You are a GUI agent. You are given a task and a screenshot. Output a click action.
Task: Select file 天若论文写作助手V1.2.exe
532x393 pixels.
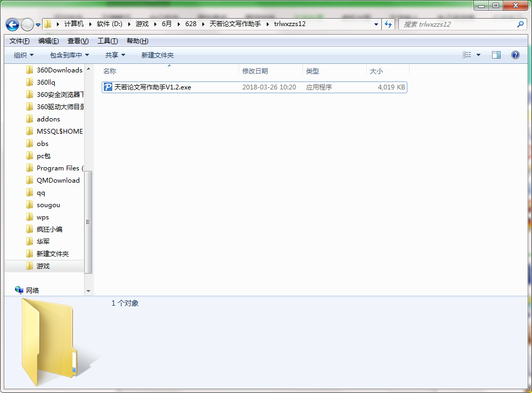pyautogui.click(x=255, y=87)
